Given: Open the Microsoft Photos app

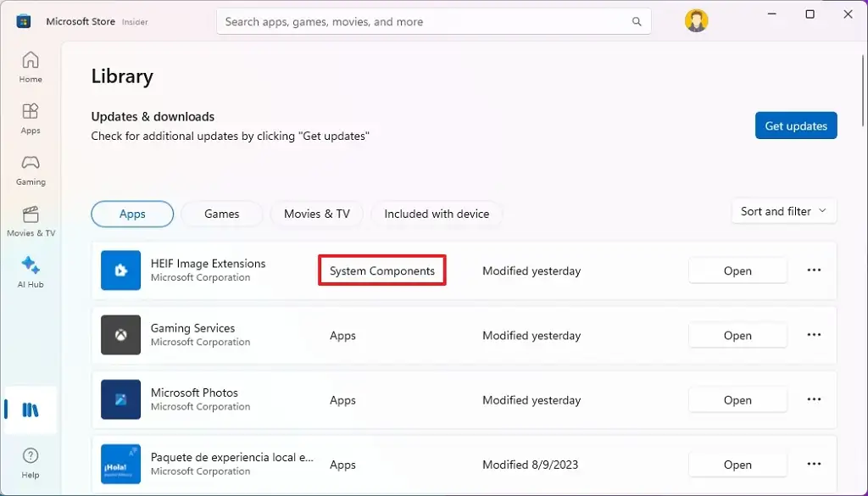Looking at the screenshot, I should pyautogui.click(x=737, y=399).
